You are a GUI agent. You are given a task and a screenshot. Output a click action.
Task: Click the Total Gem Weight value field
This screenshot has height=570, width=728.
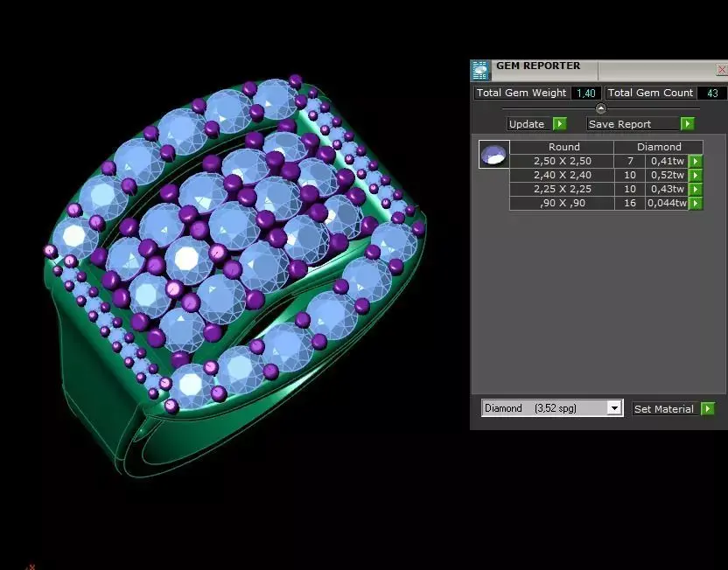tap(584, 93)
